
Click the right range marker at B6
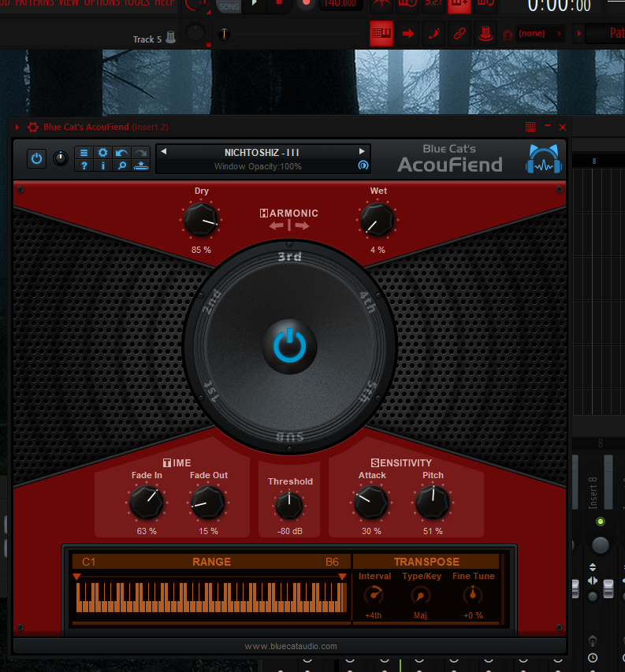(x=342, y=577)
